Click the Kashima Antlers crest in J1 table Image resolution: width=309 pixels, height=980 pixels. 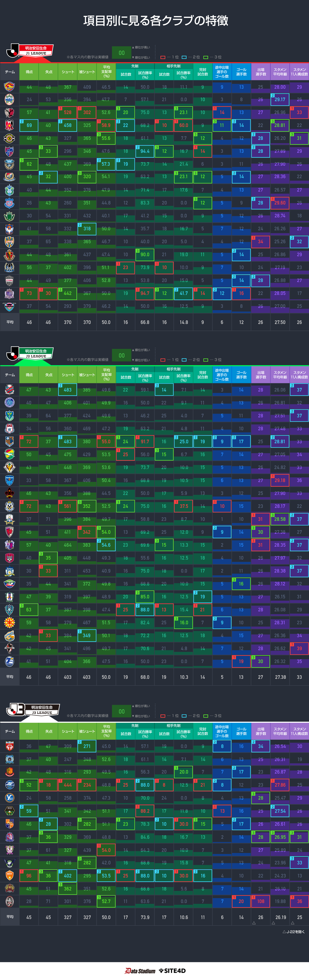coord(9,113)
